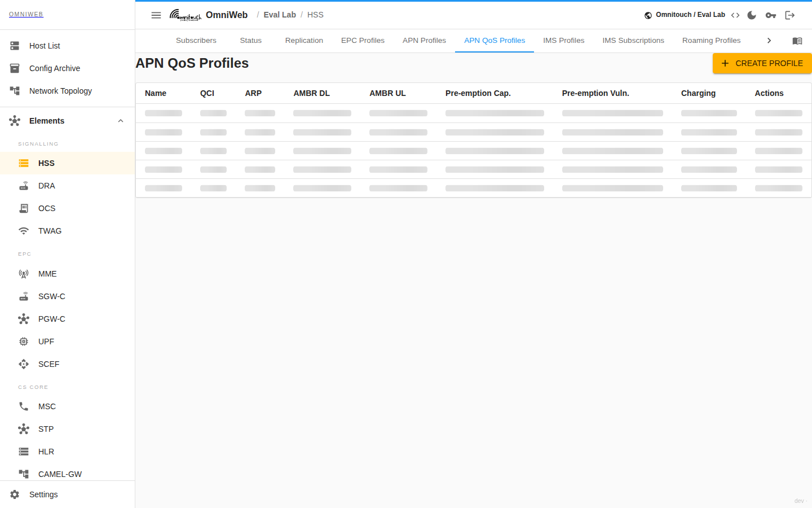Screen dimensions: 812x508
Task: Open the hamburger navigation menu
Action: coord(156,15)
